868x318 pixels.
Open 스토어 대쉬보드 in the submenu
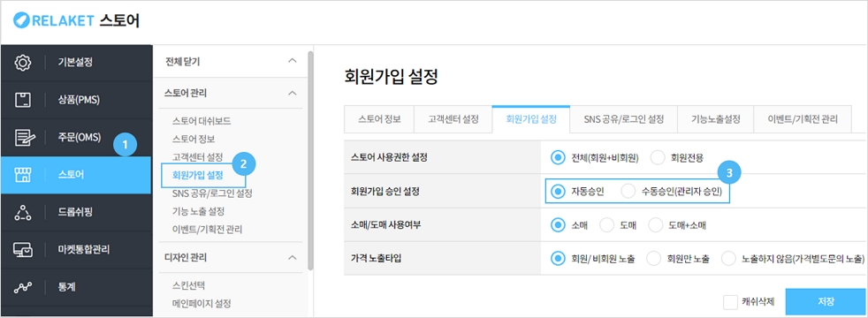[x=202, y=120]
